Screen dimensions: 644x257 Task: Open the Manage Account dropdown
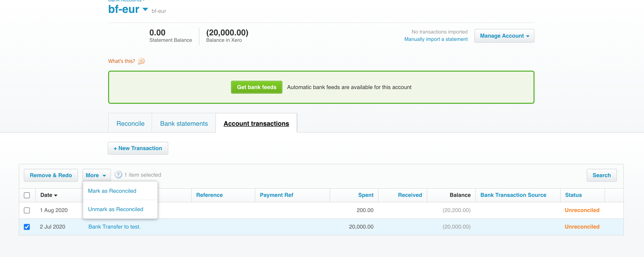[504, 36]
